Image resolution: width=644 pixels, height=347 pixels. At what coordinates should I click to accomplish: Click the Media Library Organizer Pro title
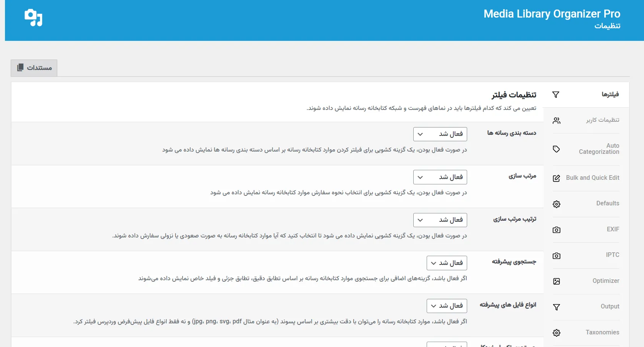point(552,14)
